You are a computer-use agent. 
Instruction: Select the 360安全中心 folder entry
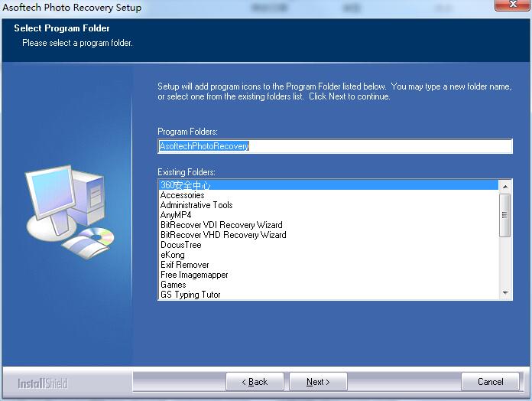tap(329, 185)
